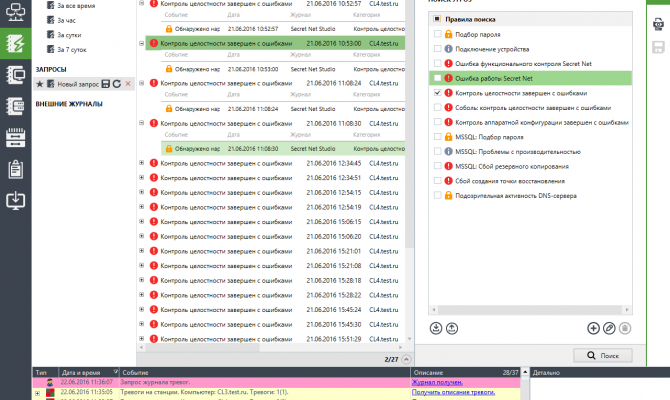670x400 pixels.
Task: Open the stacked monitors sidebar icon
Action: click(15, 75)
